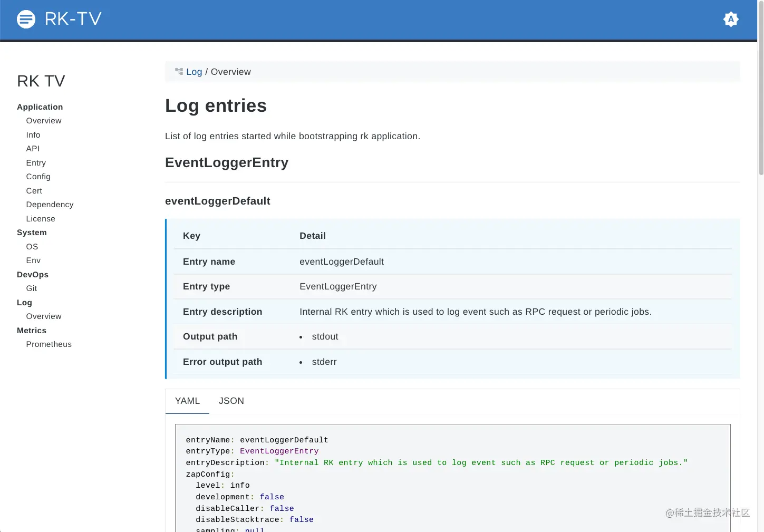The width and height of the screenshot is (764, 532).
Task: Open Overview under Log section
Action: click(x=44, y=316)
